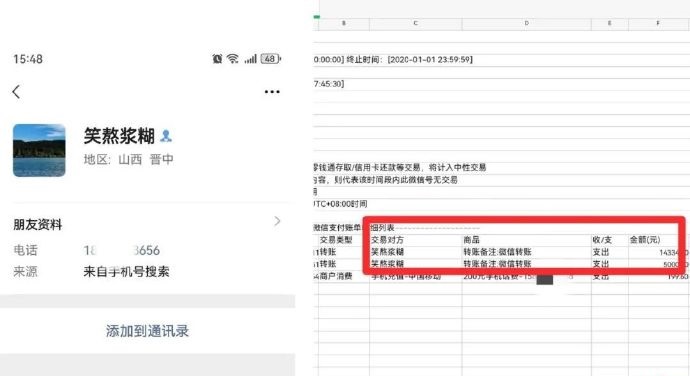
Task: Select spreadsheet column D header
Action: [x=526, y=23]
